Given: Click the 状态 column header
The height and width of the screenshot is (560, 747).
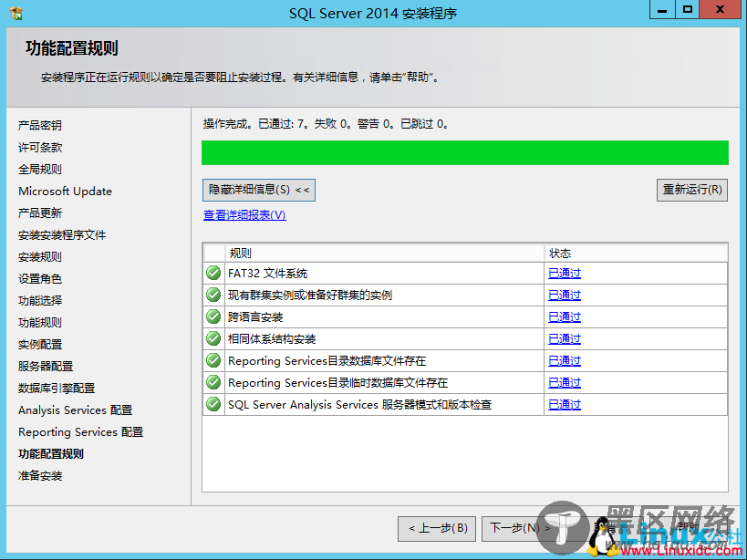Looking at the screenshot, I should click(636, 254).
